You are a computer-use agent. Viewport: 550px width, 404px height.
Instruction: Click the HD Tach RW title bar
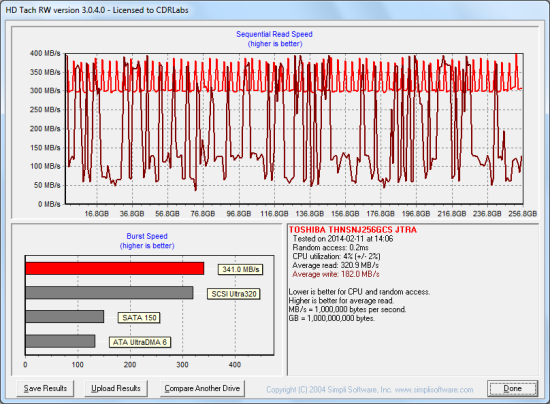tap(275, 10)
